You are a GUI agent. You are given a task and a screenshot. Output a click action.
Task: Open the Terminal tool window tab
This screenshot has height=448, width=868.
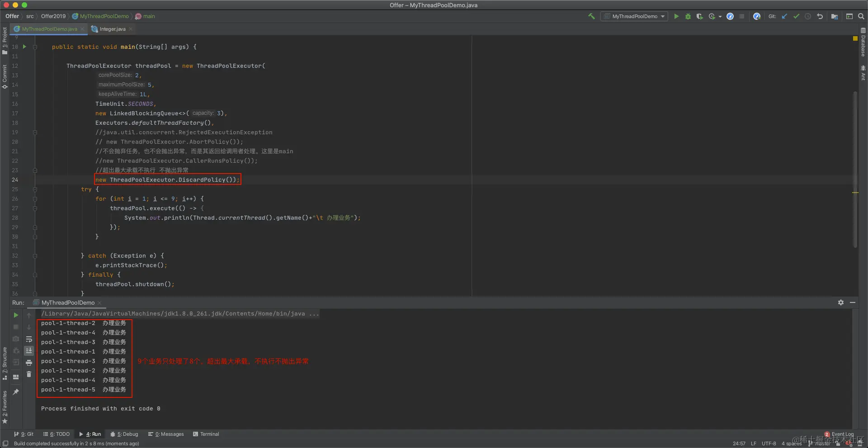click(x=206, y=434)
